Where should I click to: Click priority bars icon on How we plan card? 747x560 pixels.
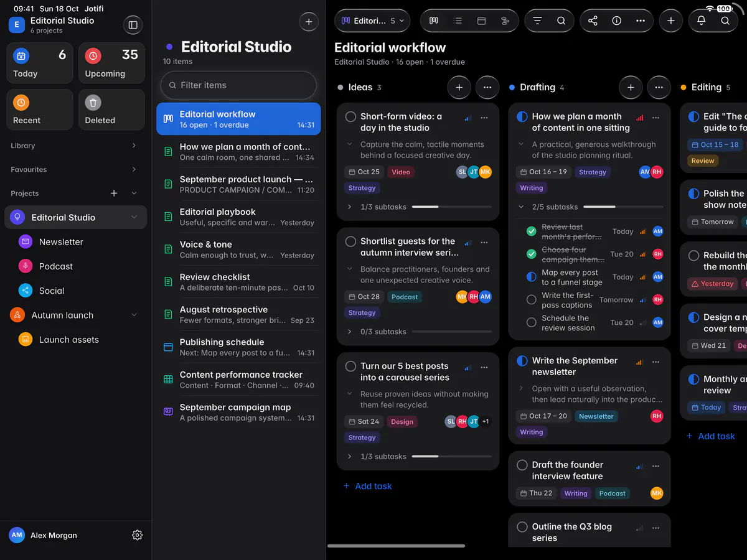[639, 118]
